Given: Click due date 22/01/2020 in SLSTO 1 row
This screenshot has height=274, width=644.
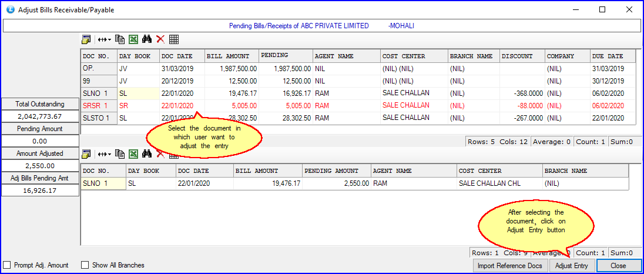Looking at the screenshot, I should click(613, 118).
